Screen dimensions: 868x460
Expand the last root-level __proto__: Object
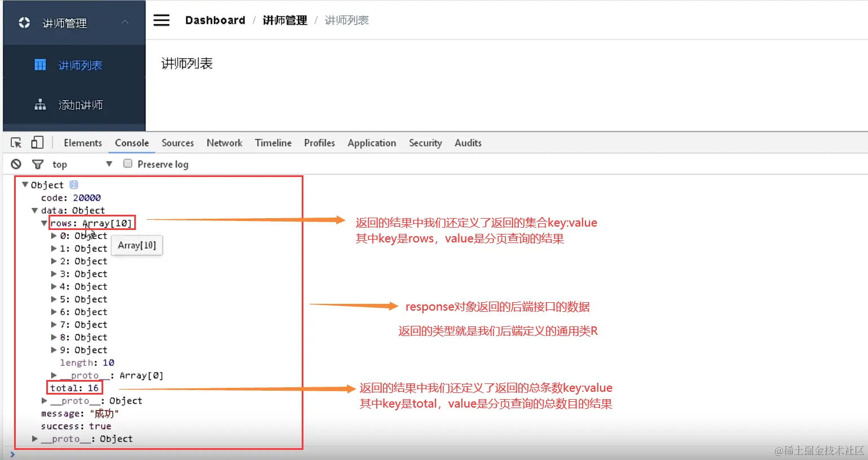pos(35,439)
